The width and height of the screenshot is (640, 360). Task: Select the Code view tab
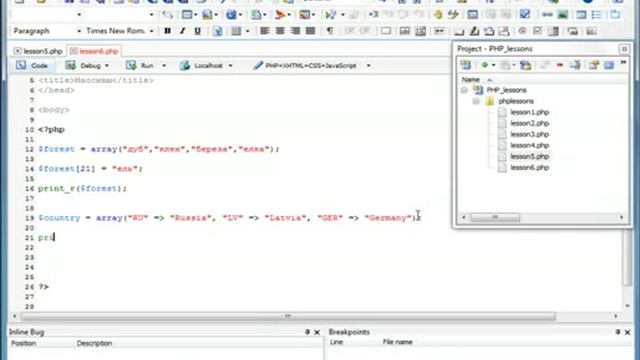(32, 65)
